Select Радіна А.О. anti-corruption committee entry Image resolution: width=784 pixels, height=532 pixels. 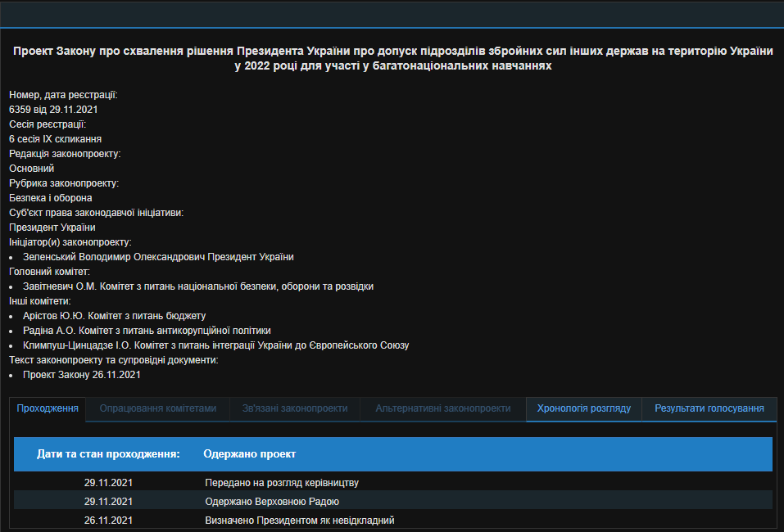point(147,331)
